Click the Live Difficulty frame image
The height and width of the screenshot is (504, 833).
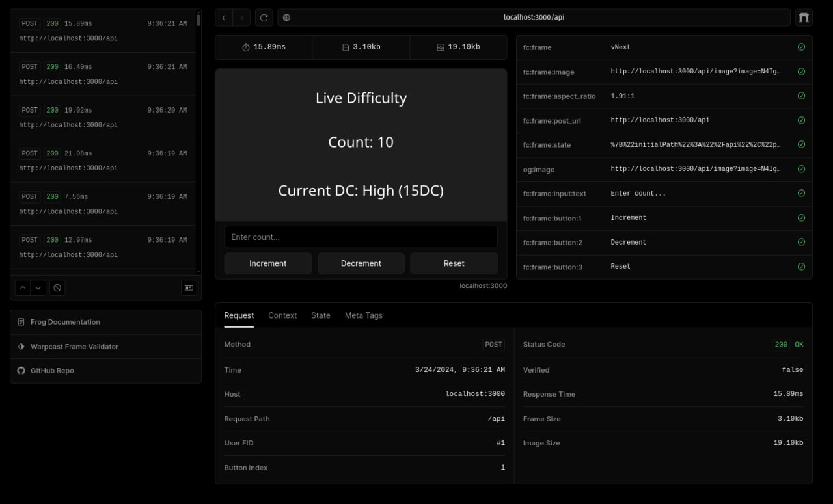(361, 145)
